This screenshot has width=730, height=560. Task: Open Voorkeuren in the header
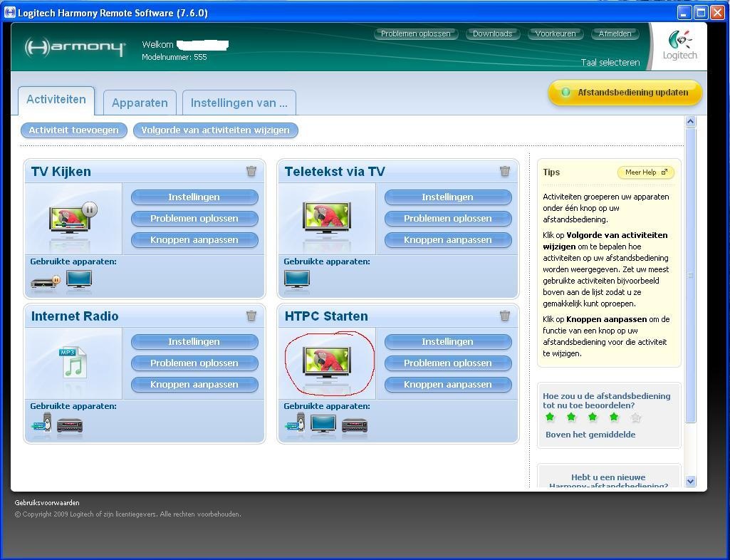point(556,33)
